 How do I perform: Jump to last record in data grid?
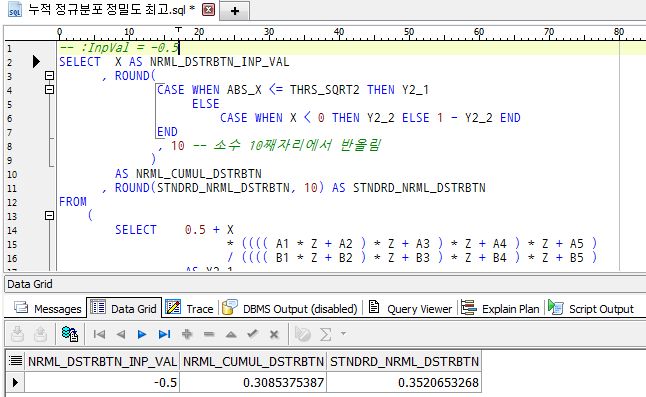164,334
